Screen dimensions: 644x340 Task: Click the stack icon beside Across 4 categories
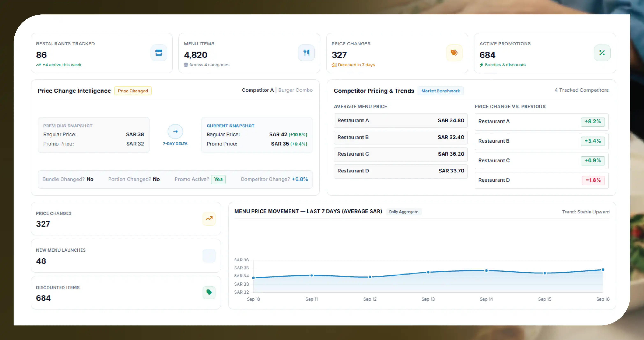[186, 65]
